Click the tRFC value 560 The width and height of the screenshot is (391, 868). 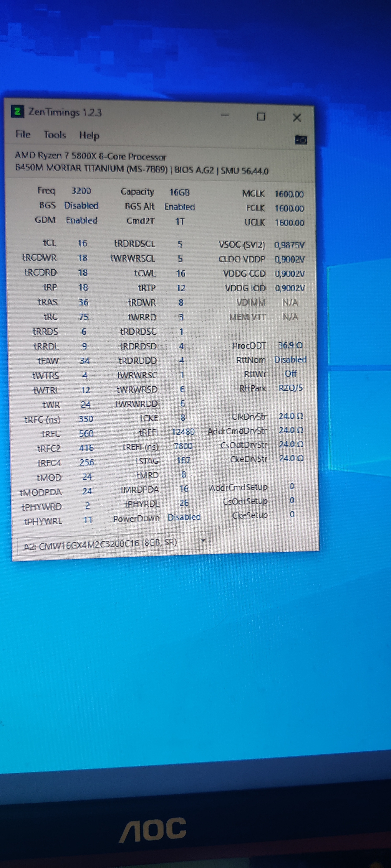pos(86,433)
